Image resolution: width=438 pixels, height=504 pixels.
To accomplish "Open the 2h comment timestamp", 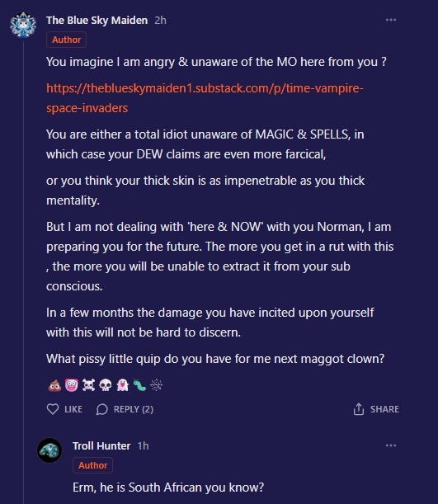I will point(160,21).
